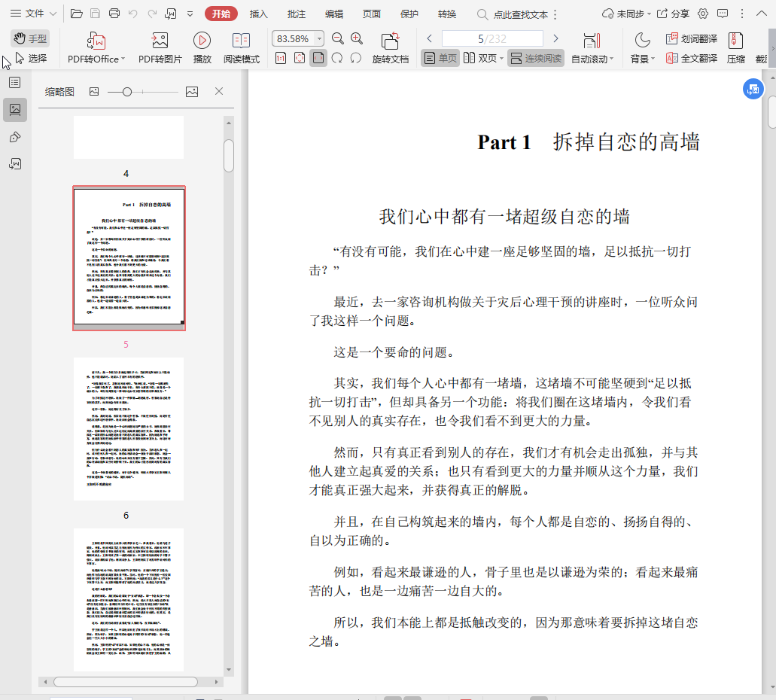The image size is (776, 700).
Task: Click the 播放 play button
Action: [x=202, y=47]
